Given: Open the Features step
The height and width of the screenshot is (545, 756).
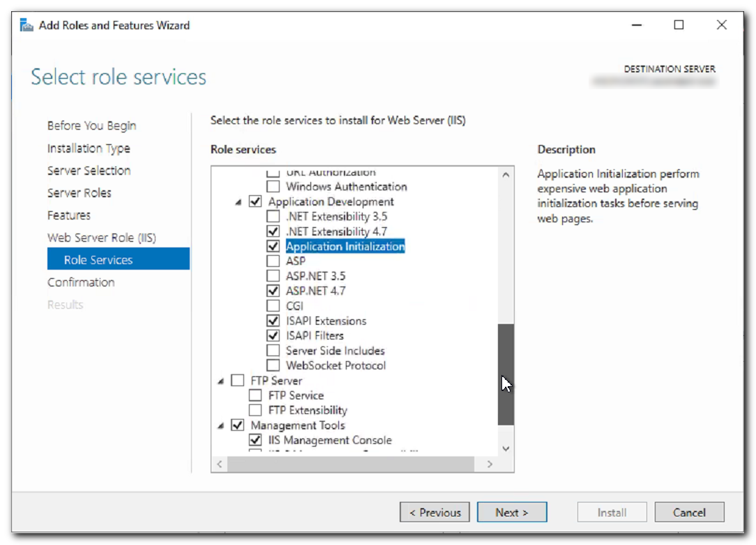Looking at the screenshot, I should (69, 215).
